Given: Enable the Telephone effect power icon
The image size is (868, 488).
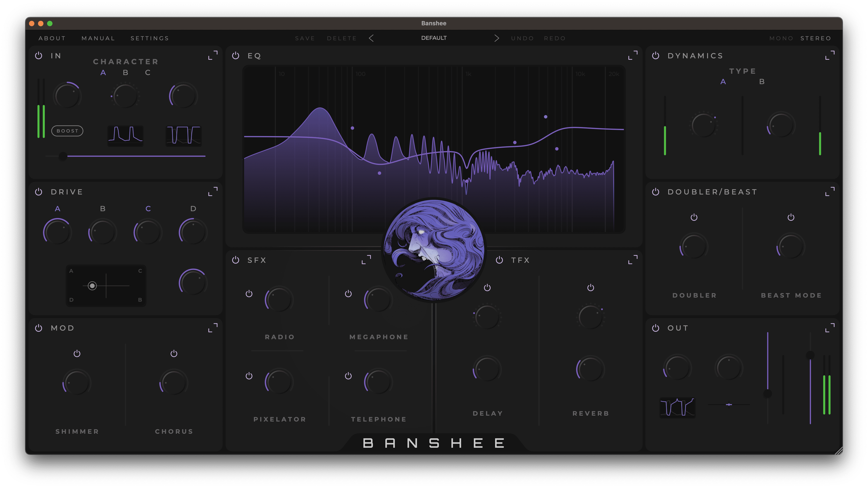Looking at the screenshot, I should tap(348, 376).
